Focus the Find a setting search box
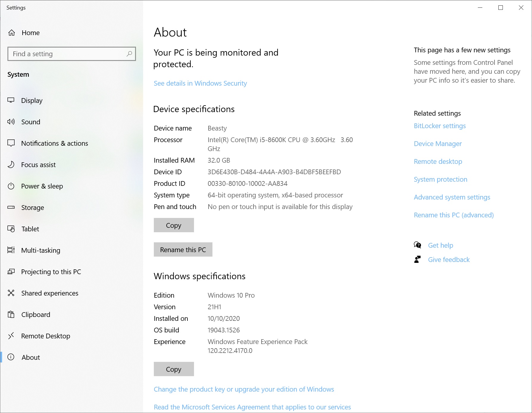 click(x=68, y=54)
